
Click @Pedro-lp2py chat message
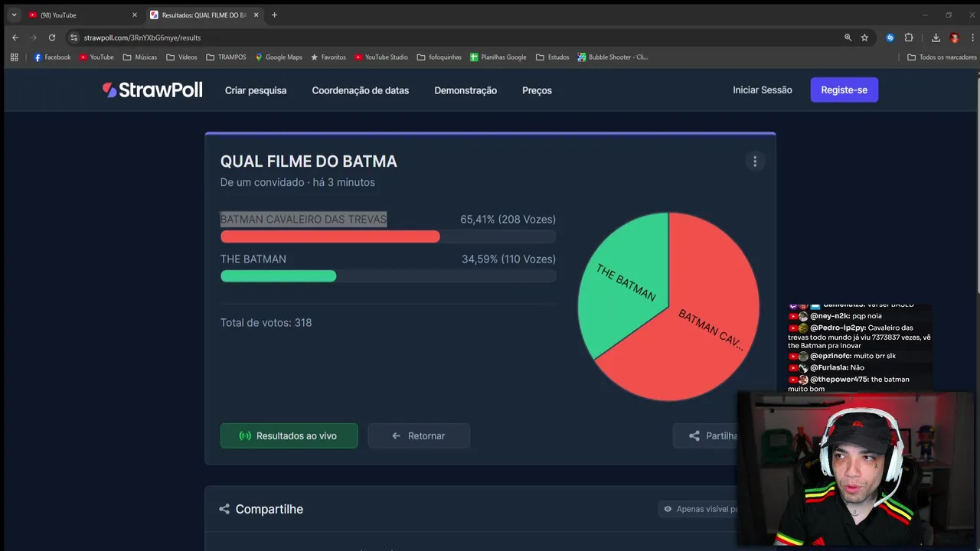point(859,337)
